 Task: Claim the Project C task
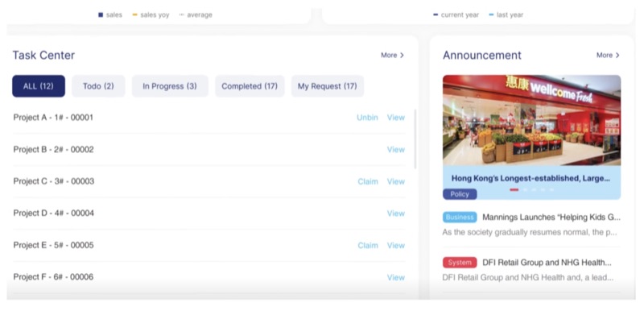pyautogui.click(x=368, y=181)
